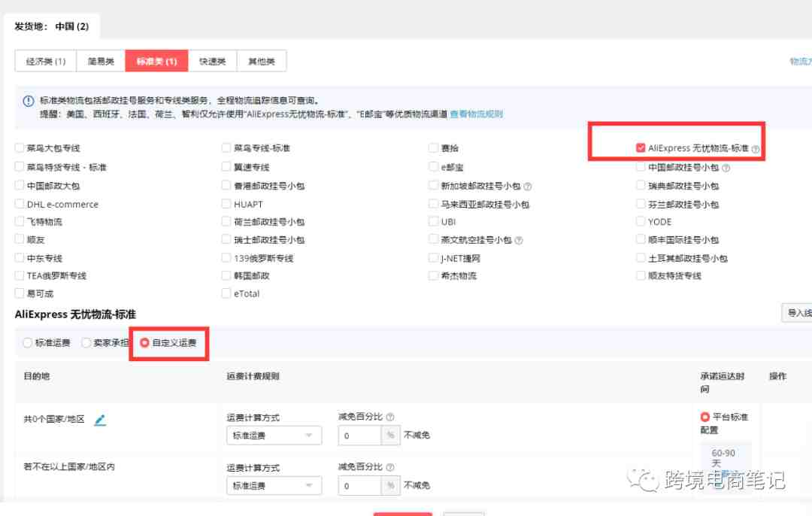Viewport: 812px width, 516px height.
Task: Select the 瑞典邮政挂号小包 checkbox
Action: point(641,186)
